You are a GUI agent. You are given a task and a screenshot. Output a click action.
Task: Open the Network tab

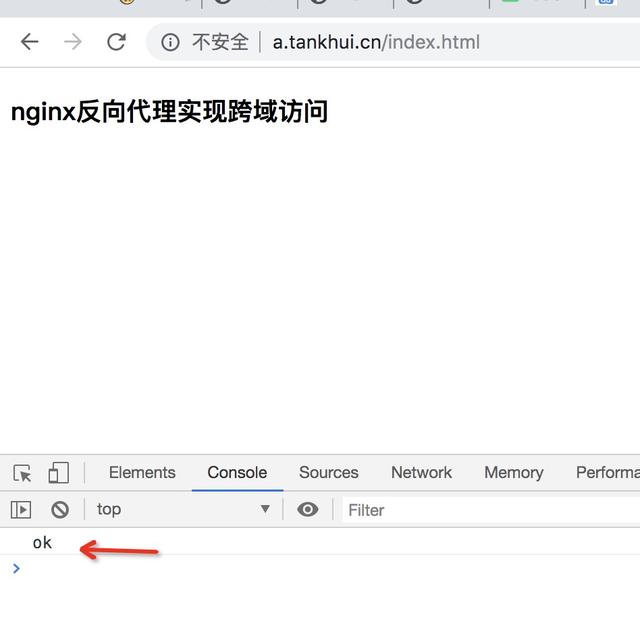point(421,472)
